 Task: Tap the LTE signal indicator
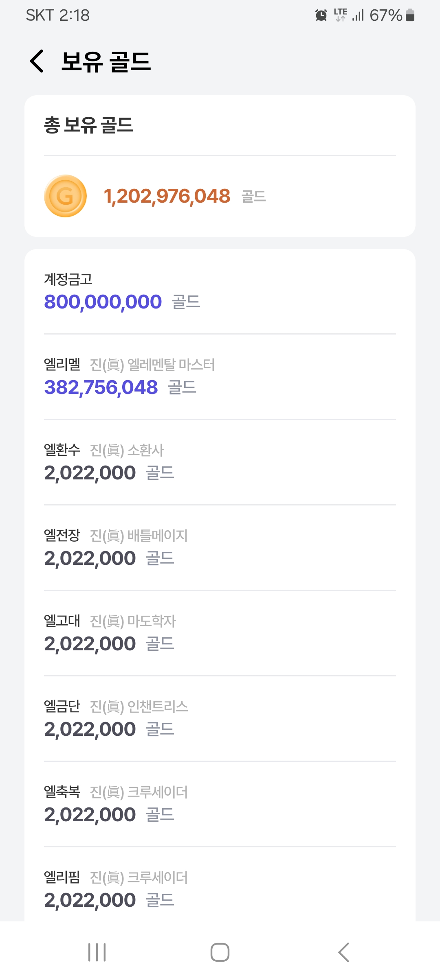click(341, 15)
